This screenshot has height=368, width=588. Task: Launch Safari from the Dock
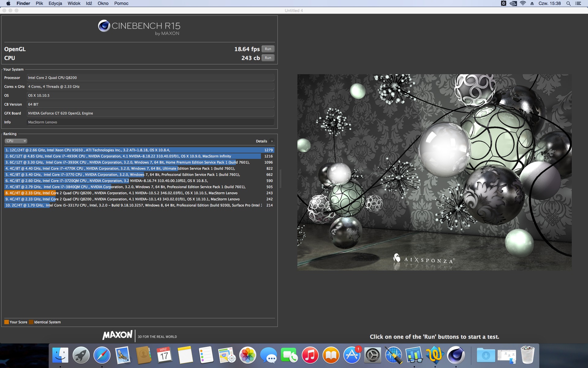[102, 355]
